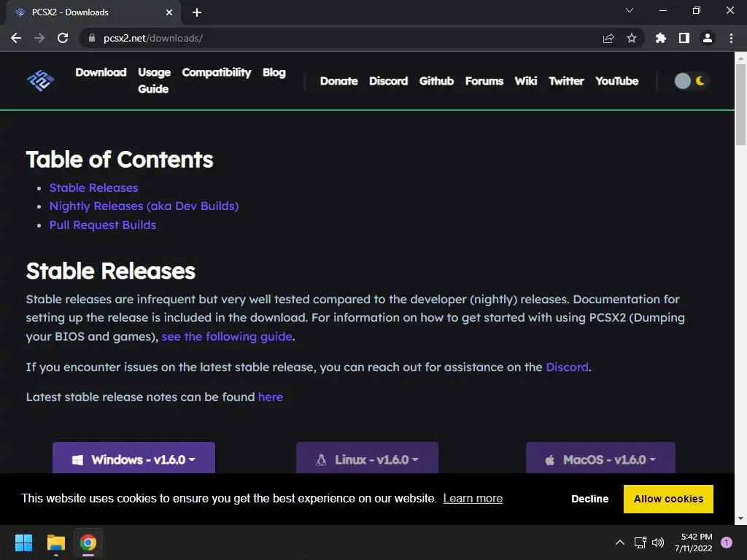Open the Discord nav link in header
The height and width of the screenshot is (560, 747).
(388, 81)
